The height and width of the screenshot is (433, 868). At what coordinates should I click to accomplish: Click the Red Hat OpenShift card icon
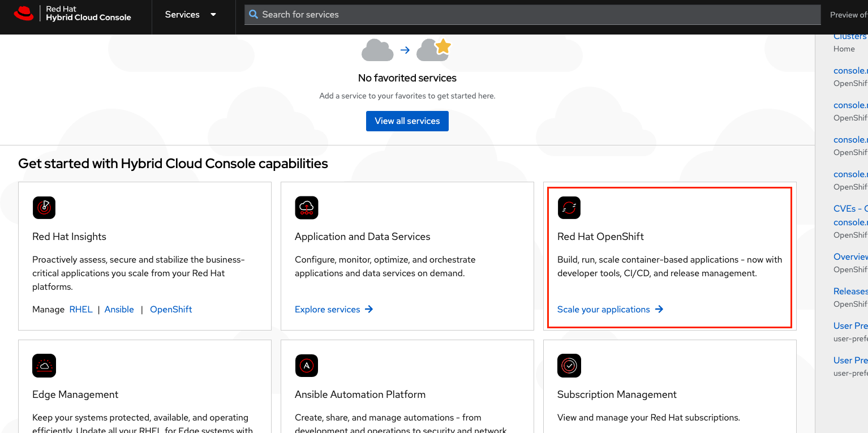(x=569, y=208)
